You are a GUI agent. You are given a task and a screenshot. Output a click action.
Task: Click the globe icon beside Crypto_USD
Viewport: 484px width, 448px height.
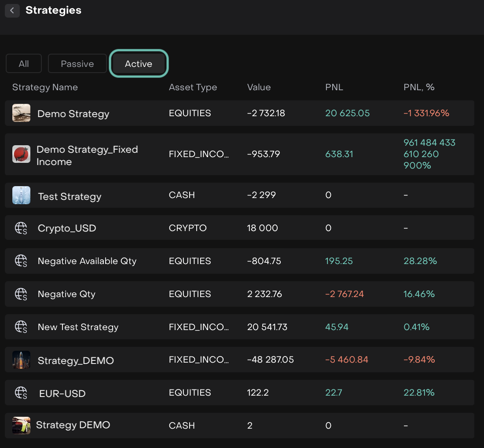click(21, 228)
